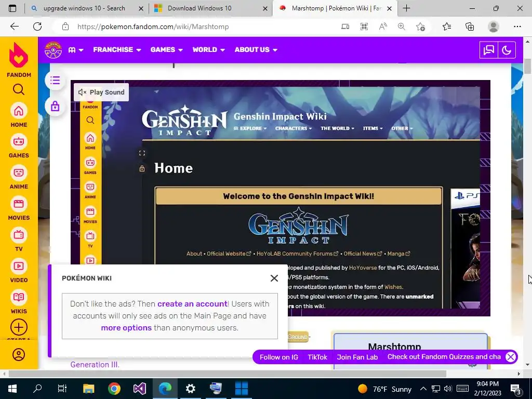
Task: Open Collections icon in Edge toolbar
Action: tap(470, 26)
